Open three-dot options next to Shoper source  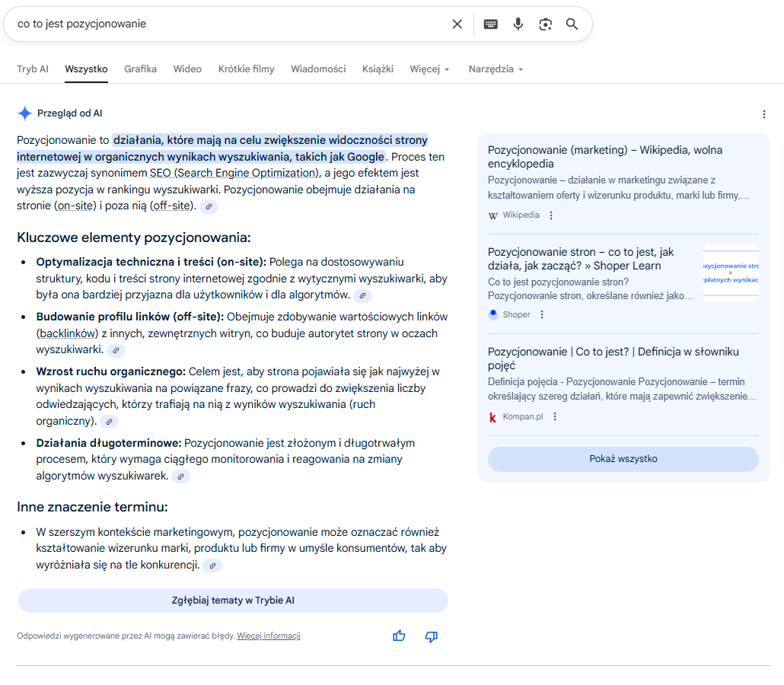pyautogui.click(x=542, y=314)
